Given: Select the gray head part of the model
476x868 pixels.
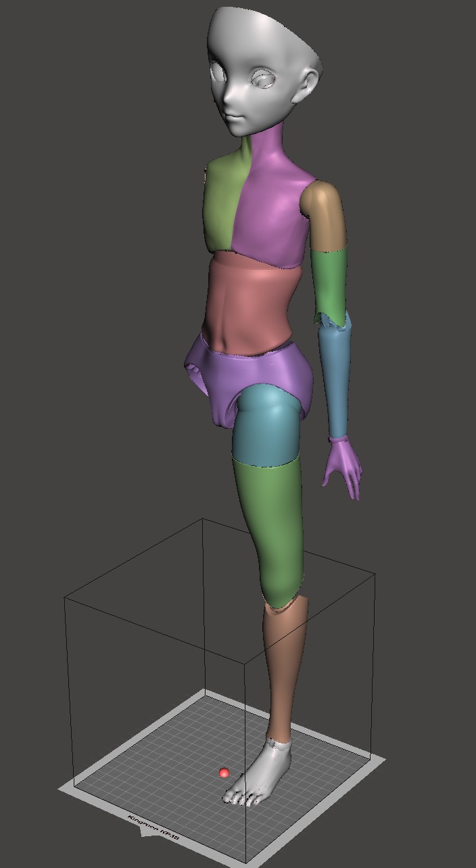Looking at the screenshot, I should coord(264,71).
